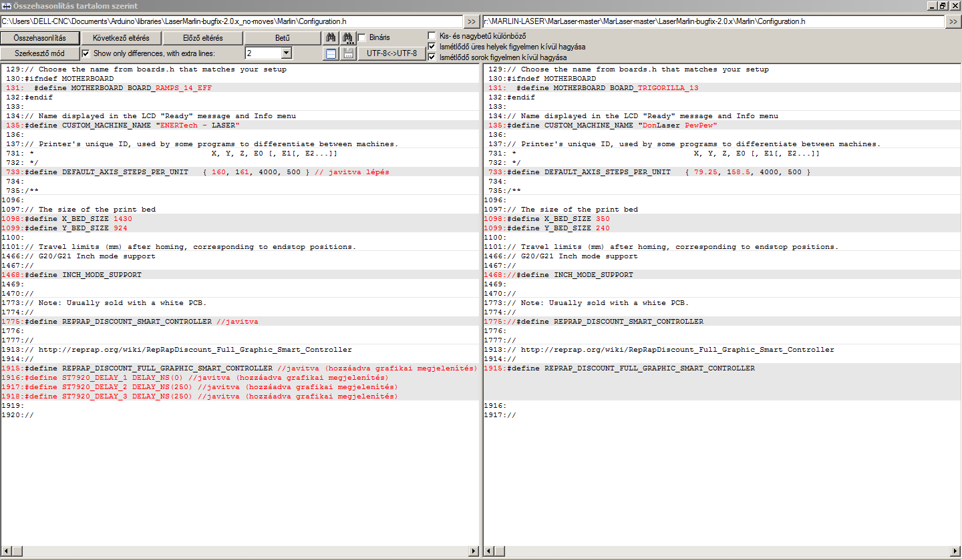Go to Előző eltérés (previous difference)

(202, 38)
